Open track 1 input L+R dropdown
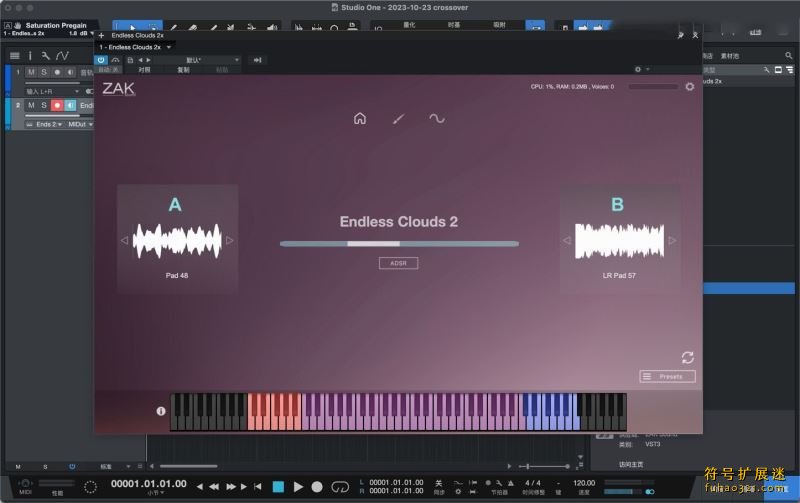Screen dimensions: 800x503 tap(53, 91)
